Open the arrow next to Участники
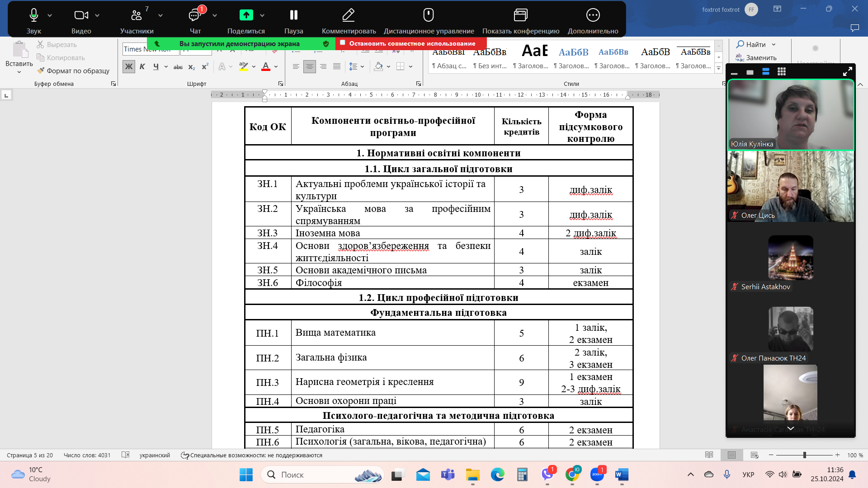This screenshot has width=868, height=488. 160,15
